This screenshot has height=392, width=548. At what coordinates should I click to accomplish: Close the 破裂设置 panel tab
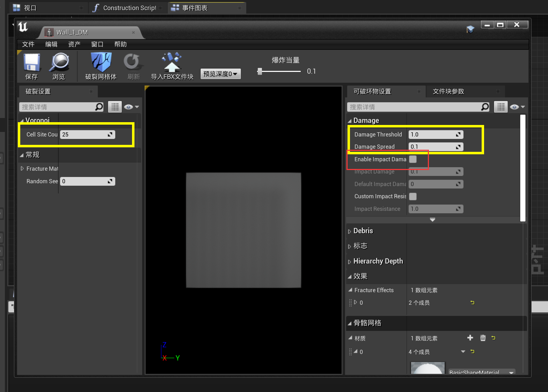pyautogui.click(x=91, y=91)
